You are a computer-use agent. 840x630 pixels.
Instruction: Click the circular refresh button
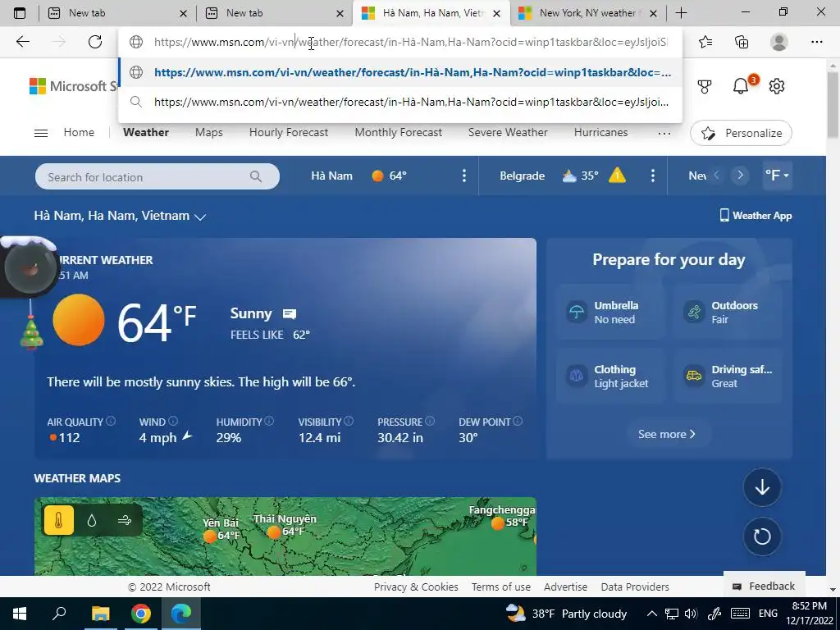coord(762,536)
